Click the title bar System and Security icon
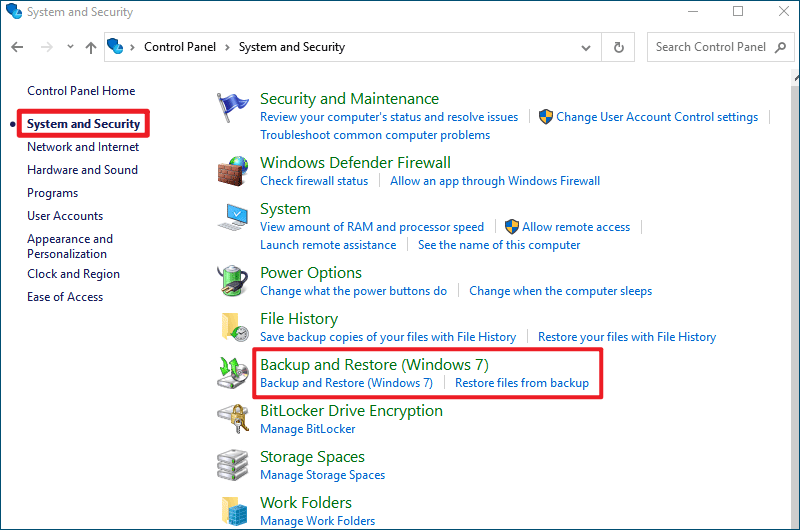This screenshot has height=530, width=800. click(x=14, y=11)
